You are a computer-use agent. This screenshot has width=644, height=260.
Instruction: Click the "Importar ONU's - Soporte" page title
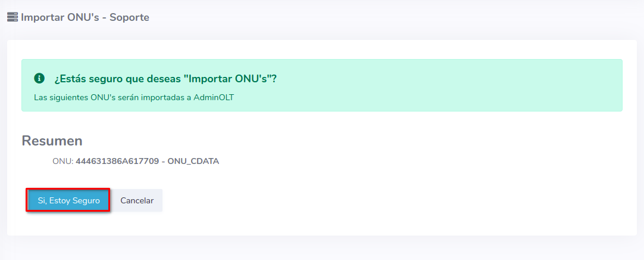tap(85, 17)
